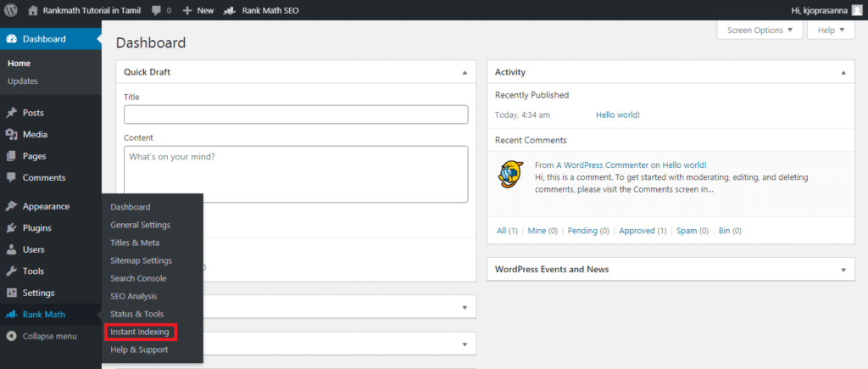Filter comments by Mine (0)
The image size is (868, 369).
click(x=543, y=231)
